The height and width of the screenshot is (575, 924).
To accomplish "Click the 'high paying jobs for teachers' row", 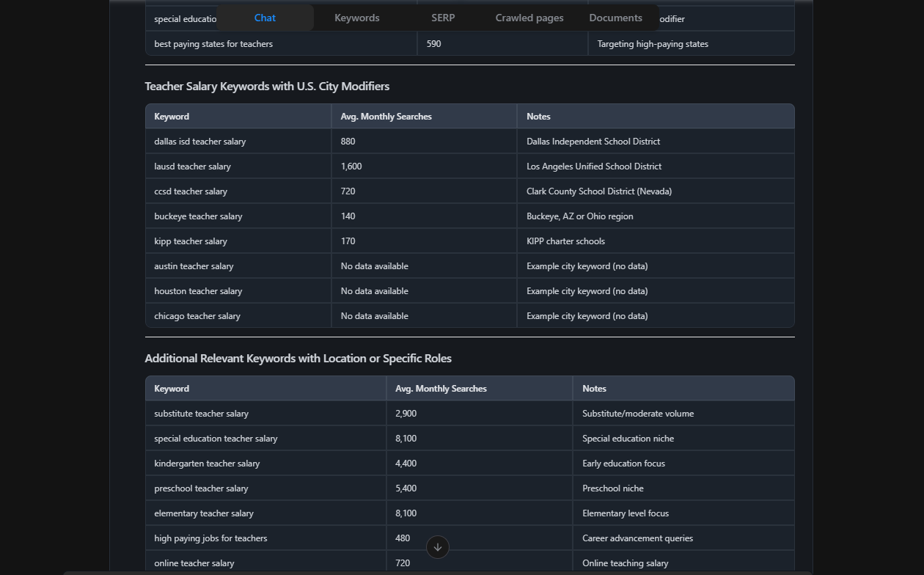I will point(210,538).
